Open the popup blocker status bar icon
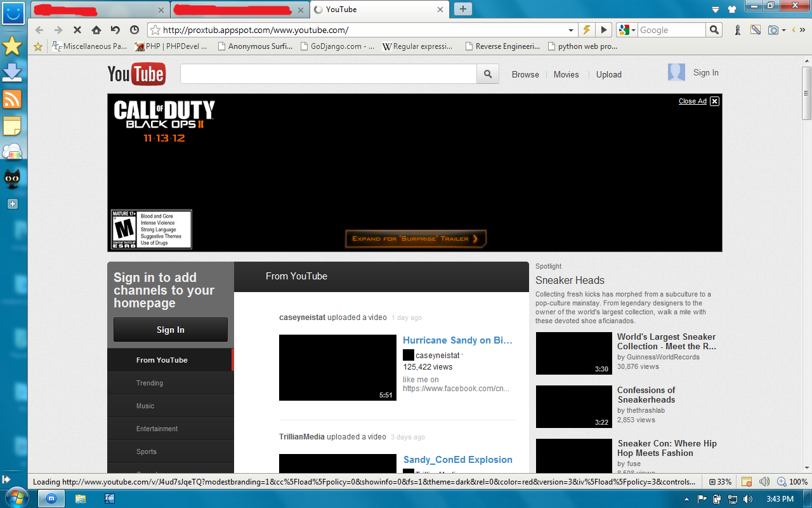Viewport: 812px width, 508px height. (x=747, y=482)
